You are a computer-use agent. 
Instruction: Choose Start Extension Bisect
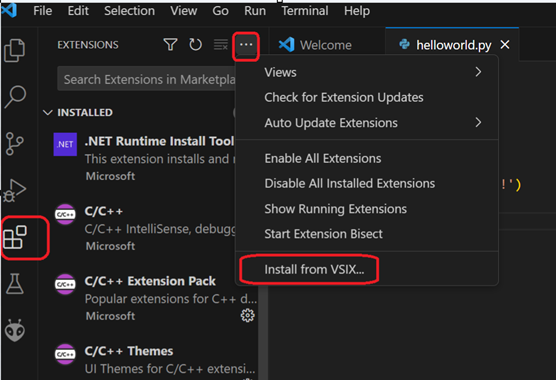[x=367, y=234]
